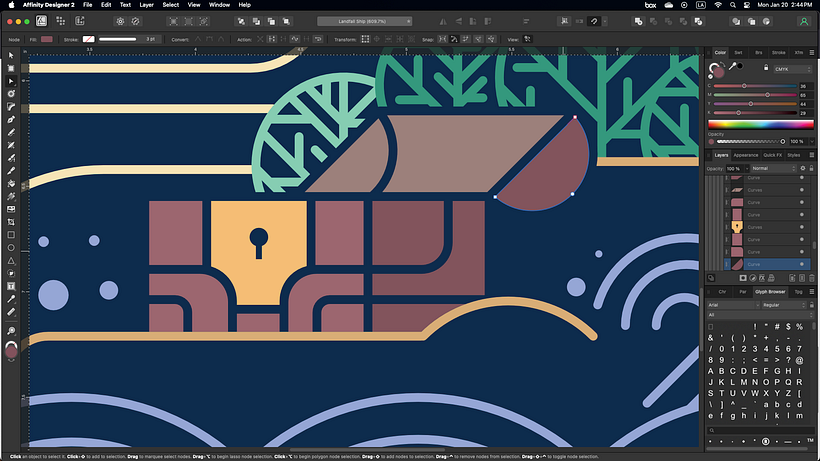Image resolution: width=820 pixels, height=461 pixels.
Task: Hide the selected bottom Curve layer
Action: (x=802, y=264)
